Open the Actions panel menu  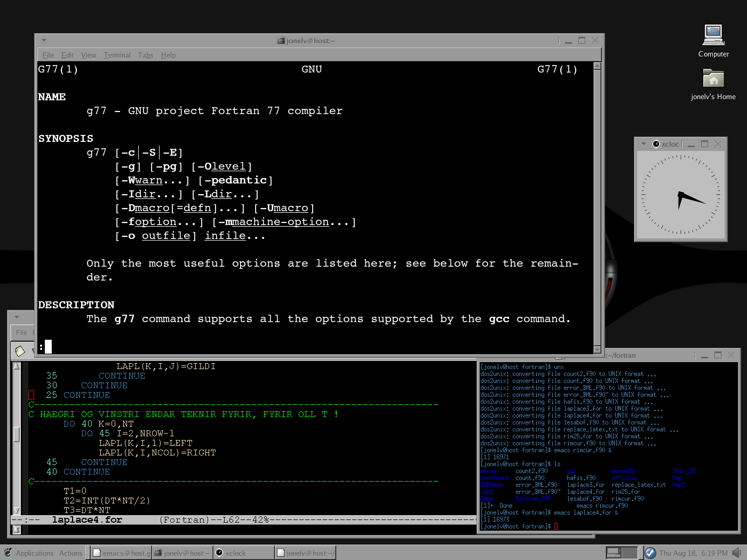tap(70, 553)
